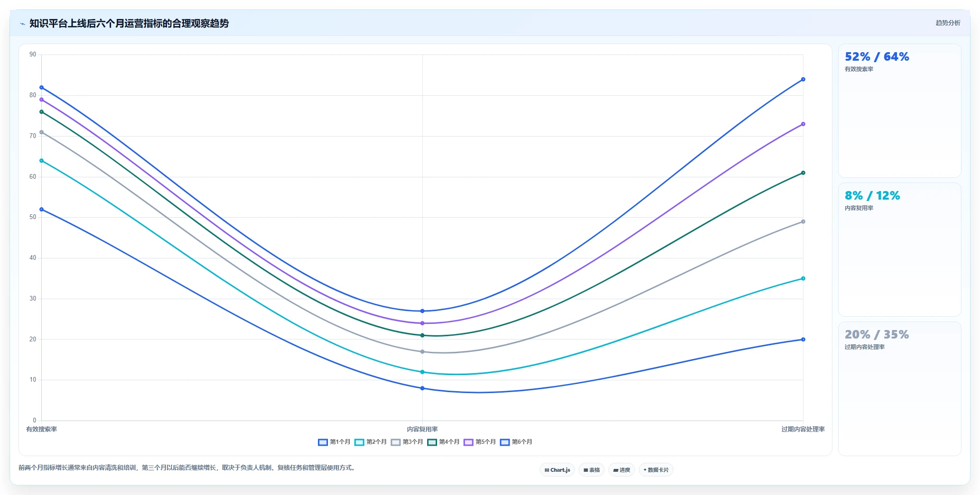Click the gray 49 point on 过期内容处理率
The width and height of the screenshot is (980, 495).
[x=803, y=221]
